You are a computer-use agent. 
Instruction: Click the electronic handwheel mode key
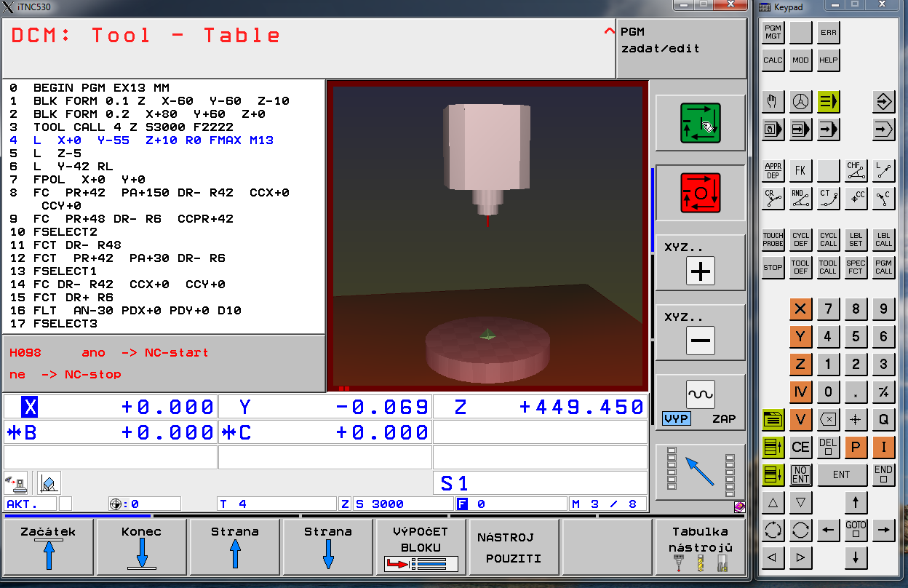800,102
